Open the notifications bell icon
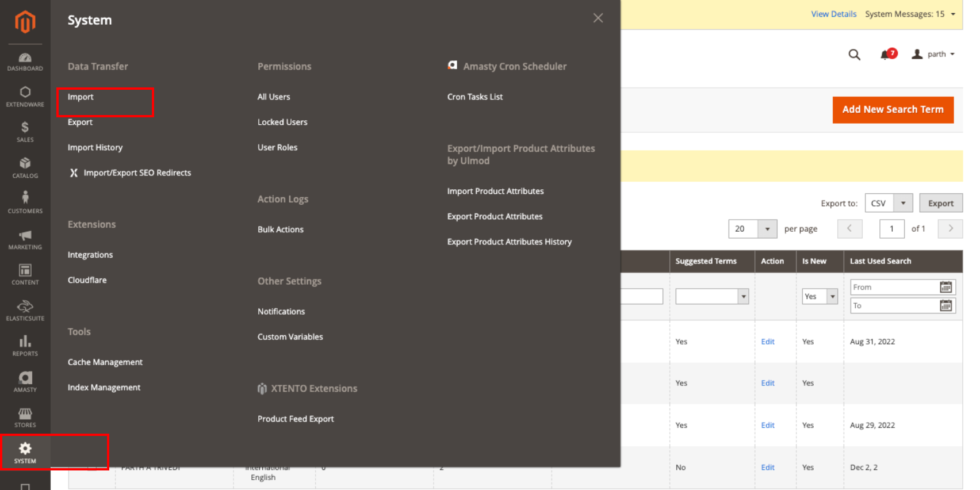This screenshot has width=980, height=490. pyautogui.click(x=886, y=55)
